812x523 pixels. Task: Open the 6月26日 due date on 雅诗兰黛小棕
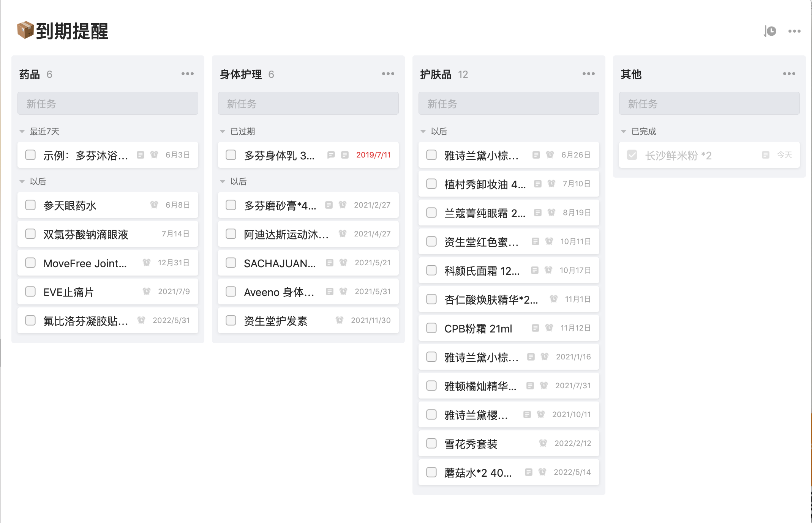576,155
